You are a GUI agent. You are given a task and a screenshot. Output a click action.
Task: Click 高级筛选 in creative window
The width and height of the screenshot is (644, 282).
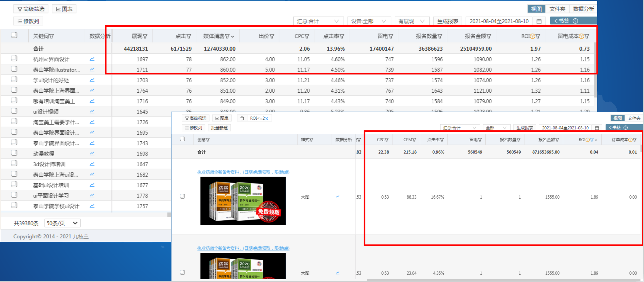(x=196, y=118)
